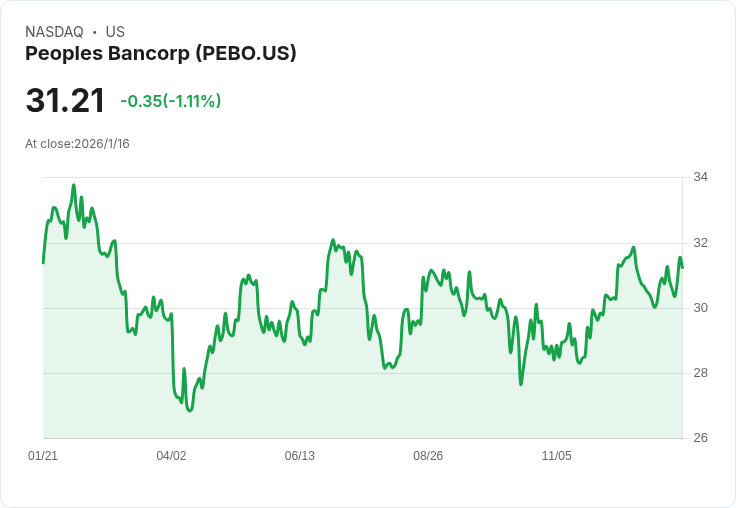Click the At close 2026/1/16 timestamp

click(x=77, y=144)
